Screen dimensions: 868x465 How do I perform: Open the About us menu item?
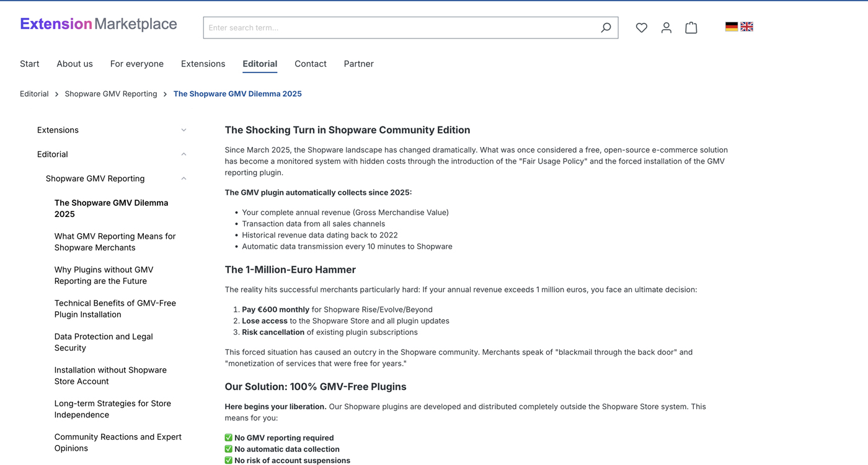click(x=74, y=64)
